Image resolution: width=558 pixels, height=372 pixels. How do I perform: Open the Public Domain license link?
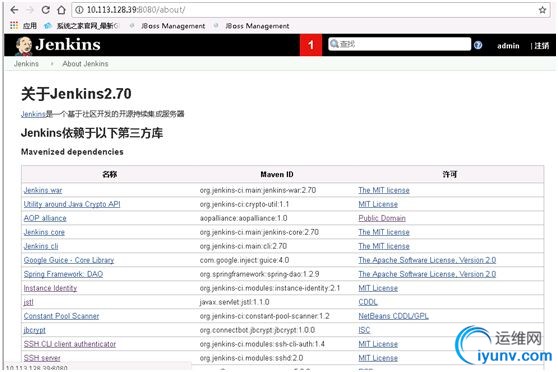[x=382, y=218]
